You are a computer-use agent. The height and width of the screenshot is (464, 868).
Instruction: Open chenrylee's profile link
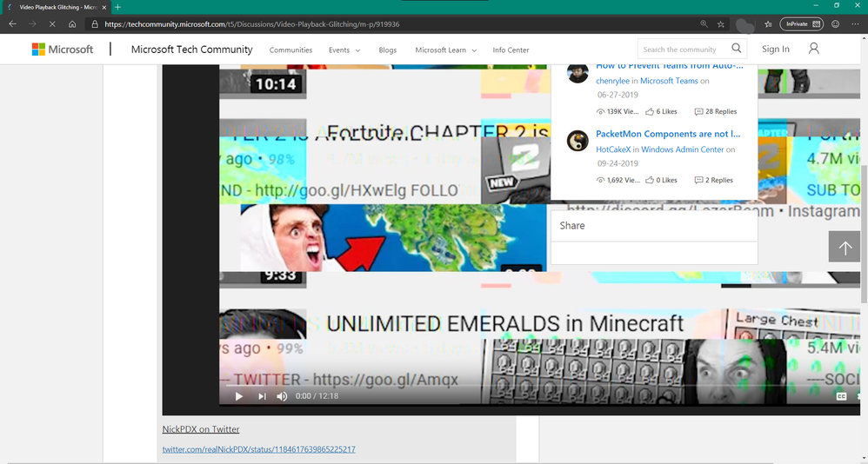tap(612, 81)
